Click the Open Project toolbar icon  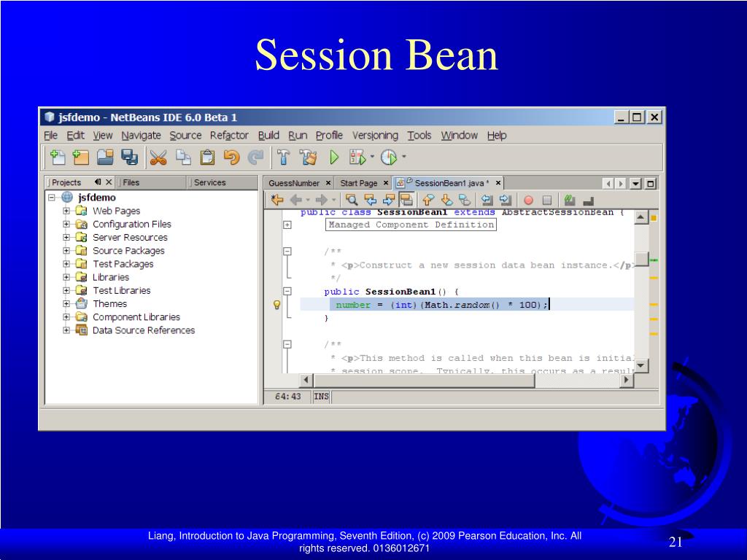tap(105, 157)
